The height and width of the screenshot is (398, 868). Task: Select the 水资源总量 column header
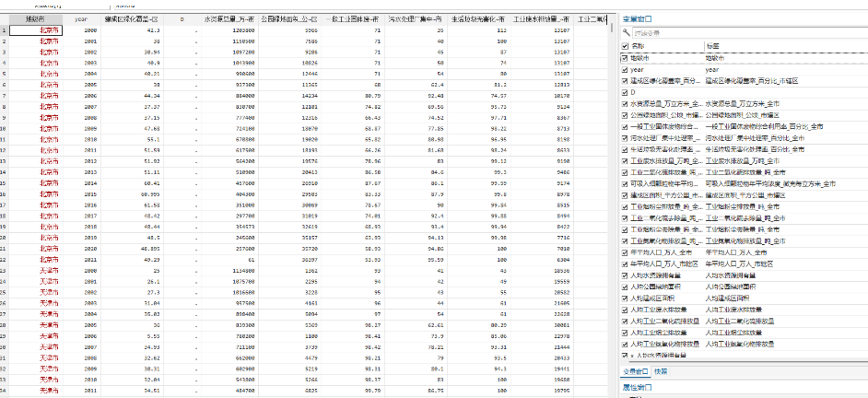pyautogui.click(x=229, y=18)
